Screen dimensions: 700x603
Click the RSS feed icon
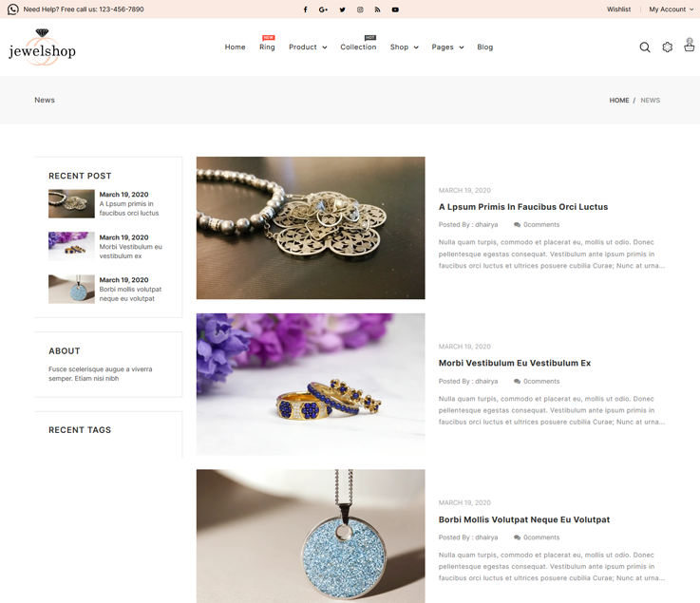pyautogui.click(x=378, y=9)
